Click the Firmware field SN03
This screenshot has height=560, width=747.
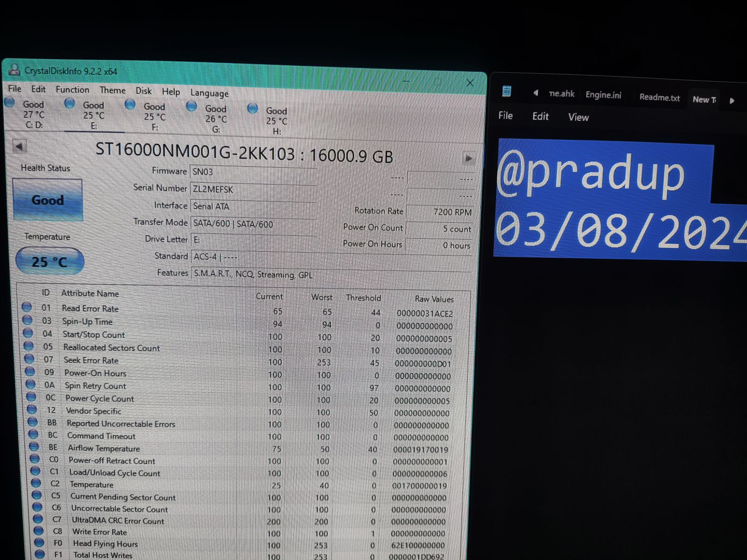253,172
